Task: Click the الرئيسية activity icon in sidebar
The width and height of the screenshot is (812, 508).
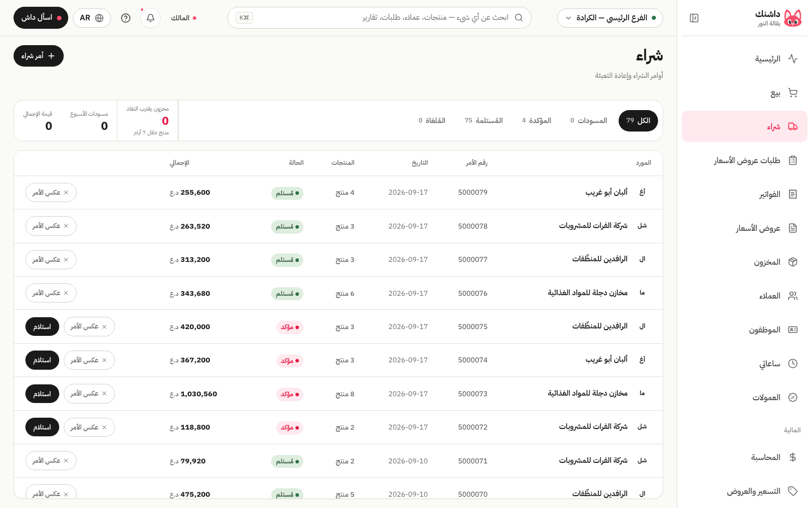Action: click(x=793, y=59)
